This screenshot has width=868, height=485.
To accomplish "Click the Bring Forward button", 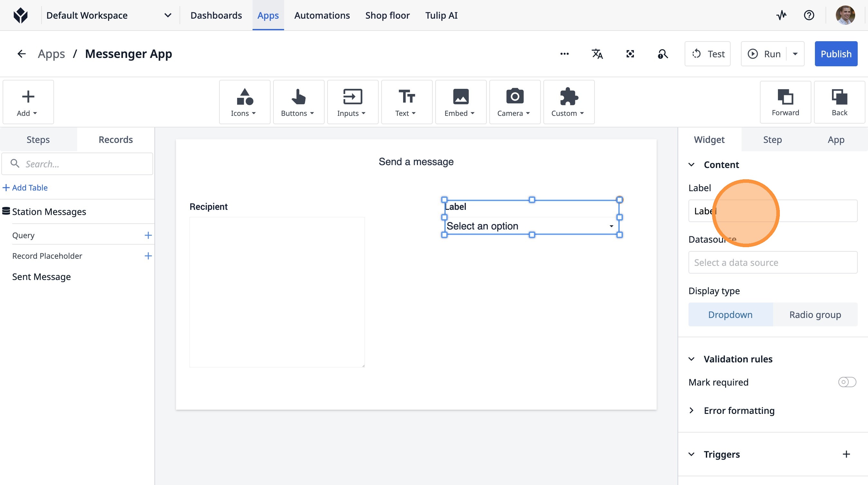I will (x=785, y=102).
